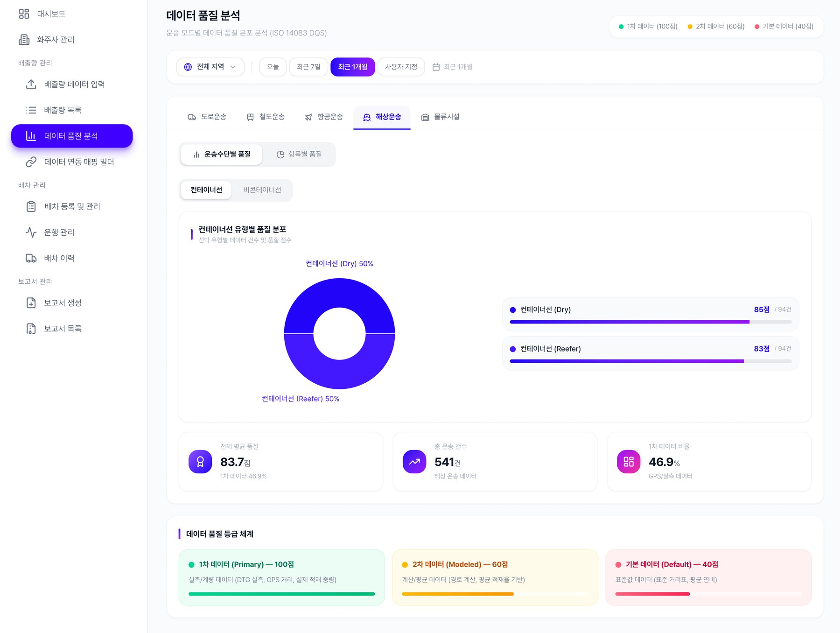Click the calendar icon beside 최근 1개월 range
Viewport: 840px width, 633px height.
436,67
